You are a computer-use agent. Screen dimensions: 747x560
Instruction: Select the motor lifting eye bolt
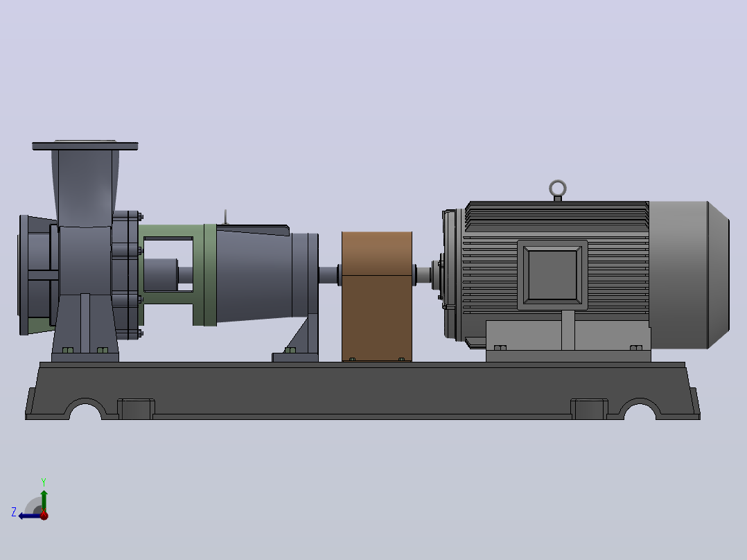coord(557,190)
